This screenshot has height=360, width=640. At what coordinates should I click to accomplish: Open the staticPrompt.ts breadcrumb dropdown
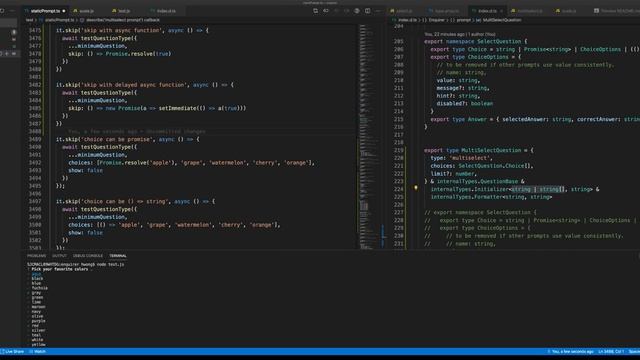pyautogui.click(x=59, y=20)
